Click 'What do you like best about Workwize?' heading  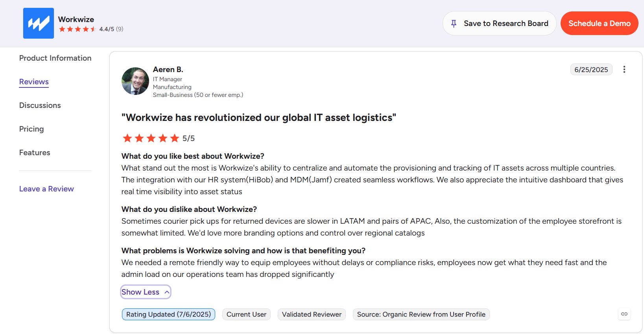(x=193, y=156)
